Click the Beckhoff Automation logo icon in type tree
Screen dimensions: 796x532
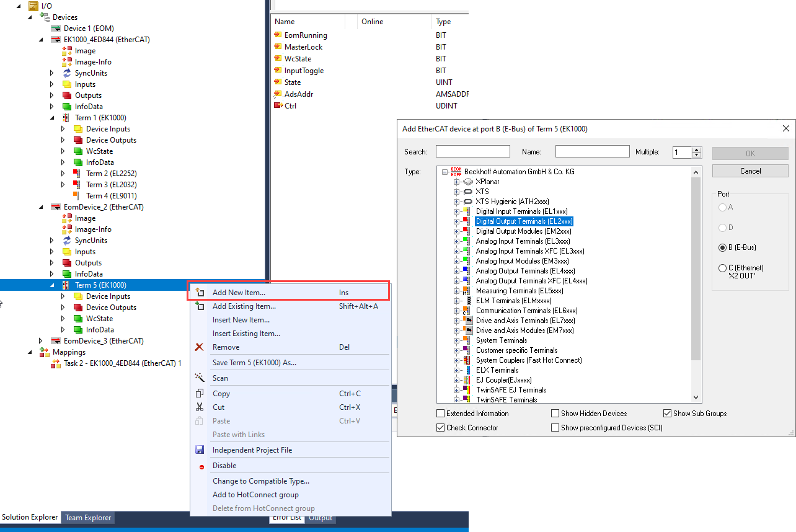[x=456, y=172]
